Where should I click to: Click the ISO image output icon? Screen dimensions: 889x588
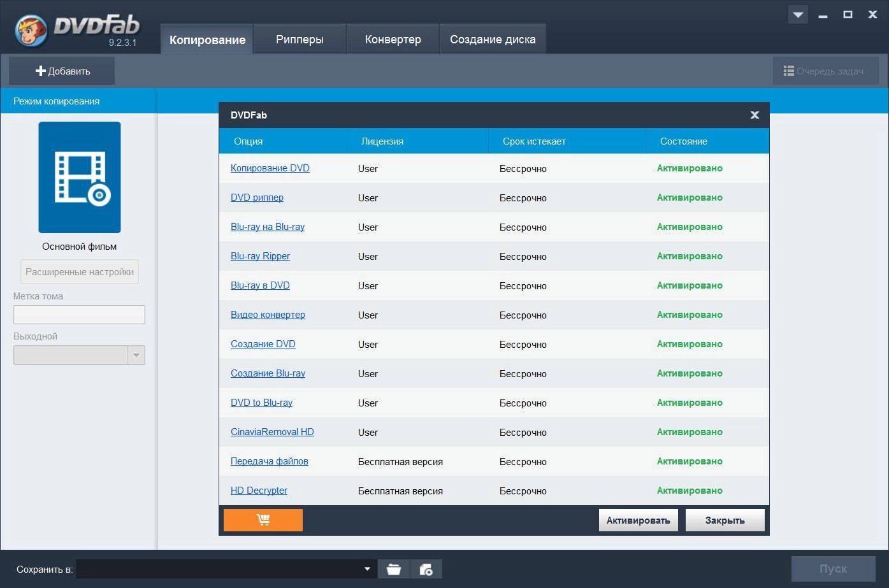426,569
